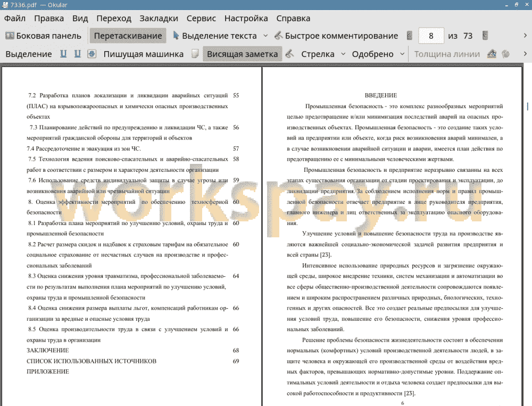Click the ЗАКЛЮЧЕНИЕ contents entry

[x=48, y=350]
